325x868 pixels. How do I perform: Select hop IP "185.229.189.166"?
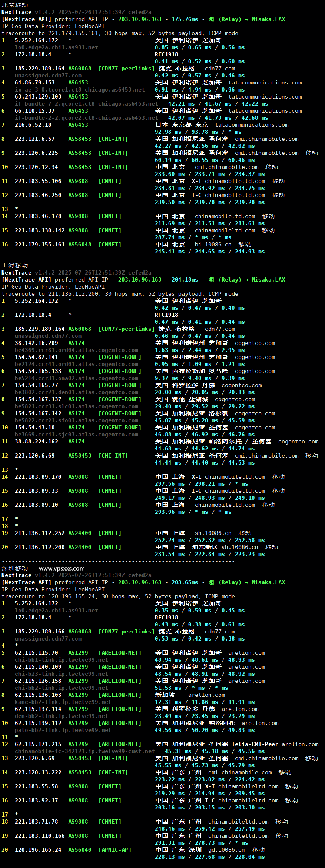[x=40, y=632]
